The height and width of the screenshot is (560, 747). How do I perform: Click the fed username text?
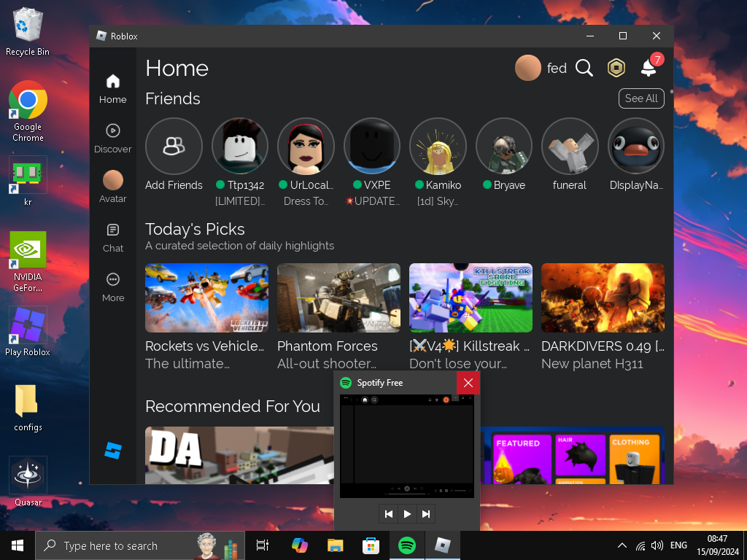click(557, 68)
